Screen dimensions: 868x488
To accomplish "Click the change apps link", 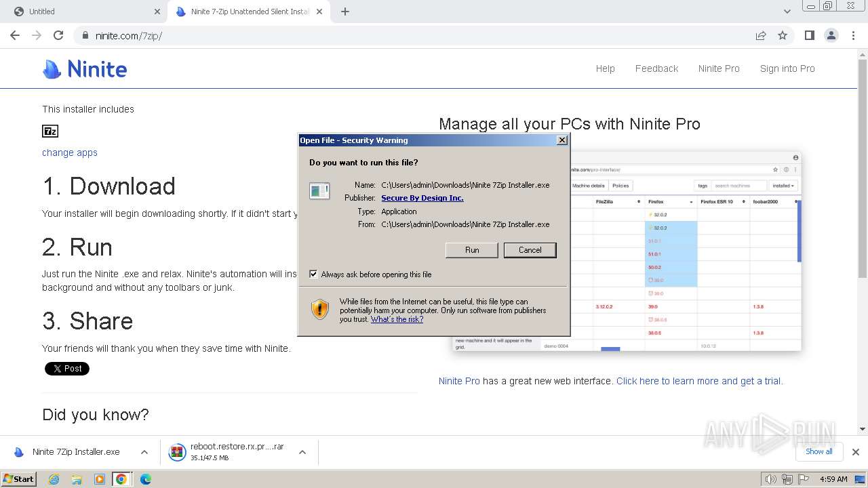I will click(70, 152).
